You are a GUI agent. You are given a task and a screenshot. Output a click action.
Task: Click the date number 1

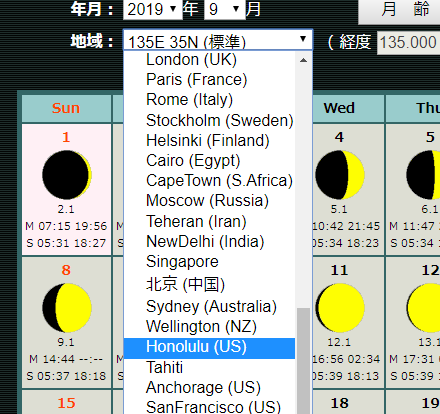coord(66,137)
